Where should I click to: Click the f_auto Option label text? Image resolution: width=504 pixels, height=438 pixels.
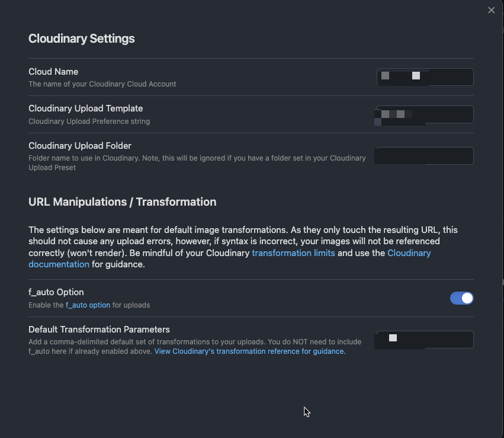[x=56, y=292]
